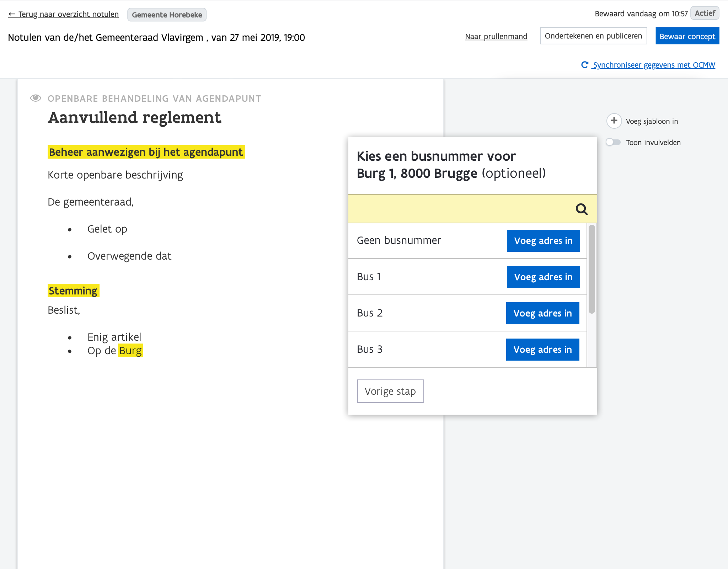
Task: Go back with Vorige stap button
Action: pos(390,391)
